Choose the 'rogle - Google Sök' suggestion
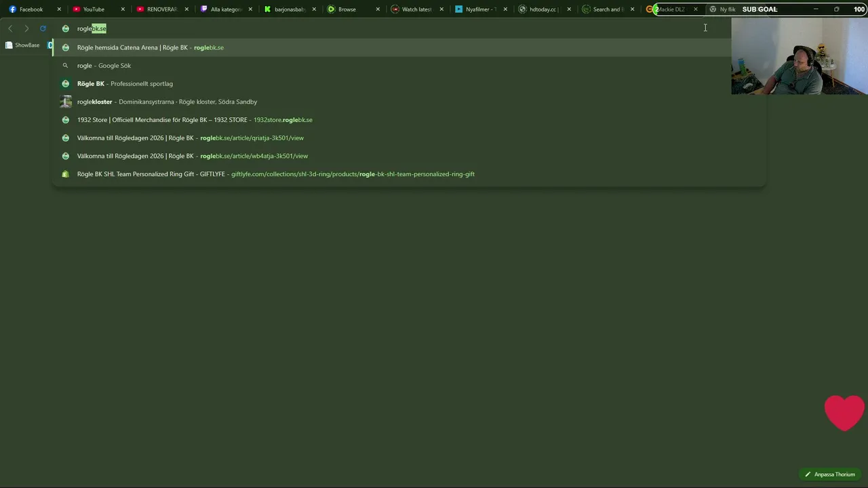Image resolution: width=868 pixels, height=488 pixels. pyautogui.click(x=409, y=66)
